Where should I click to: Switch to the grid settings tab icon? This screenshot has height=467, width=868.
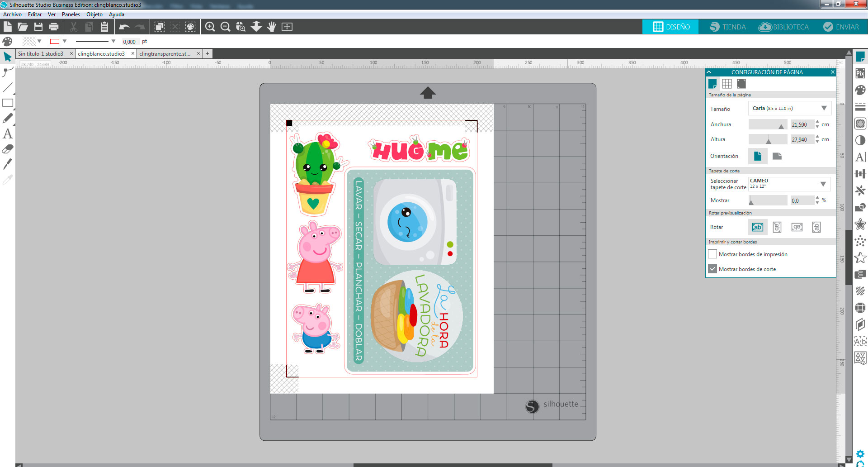click(727, 84)
